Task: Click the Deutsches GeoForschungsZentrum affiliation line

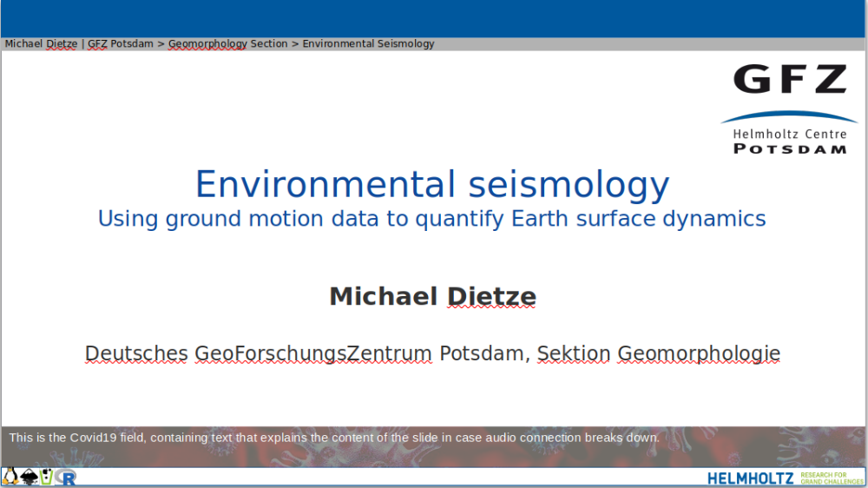Action: 432,353
